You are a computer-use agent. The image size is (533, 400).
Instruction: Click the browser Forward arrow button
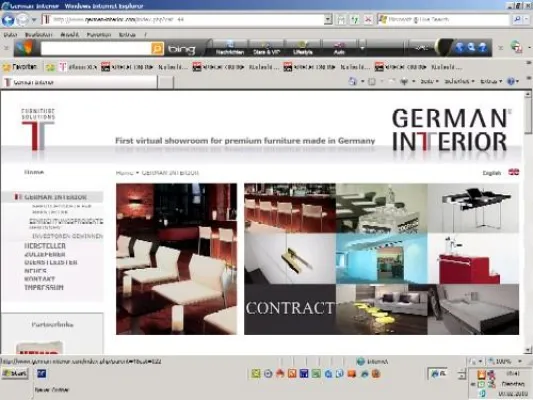[x=22, y=20]
